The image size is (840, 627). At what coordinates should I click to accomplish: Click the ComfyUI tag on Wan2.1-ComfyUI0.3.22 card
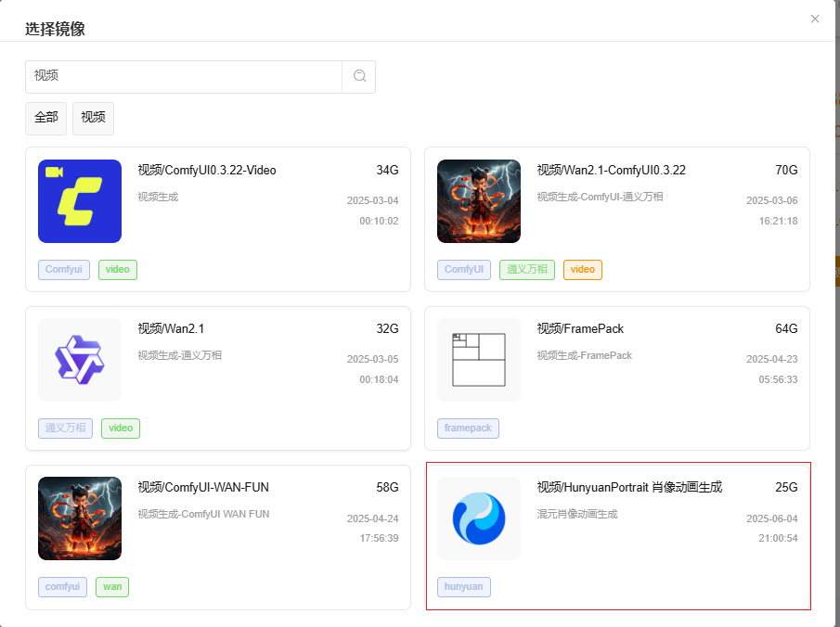[464, 269]
